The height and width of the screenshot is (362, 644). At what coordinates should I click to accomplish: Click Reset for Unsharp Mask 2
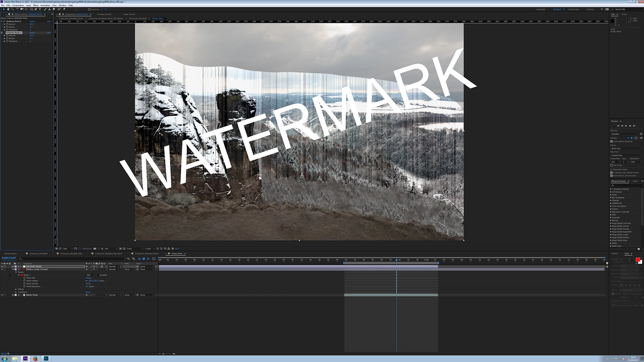point(32,21)
